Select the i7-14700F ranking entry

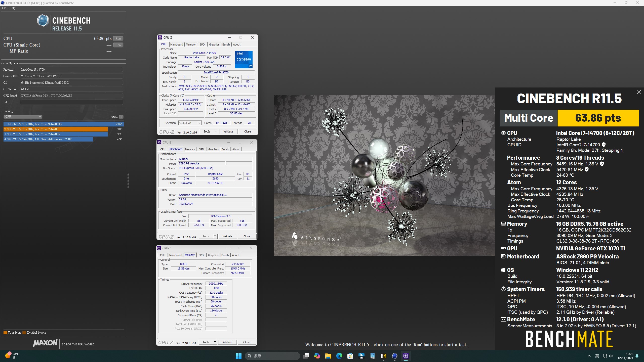tap(63, 134)
